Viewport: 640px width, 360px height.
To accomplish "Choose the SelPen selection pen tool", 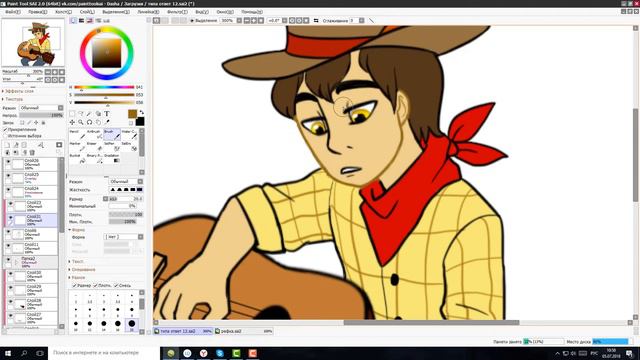I will [x=112, y=147].
